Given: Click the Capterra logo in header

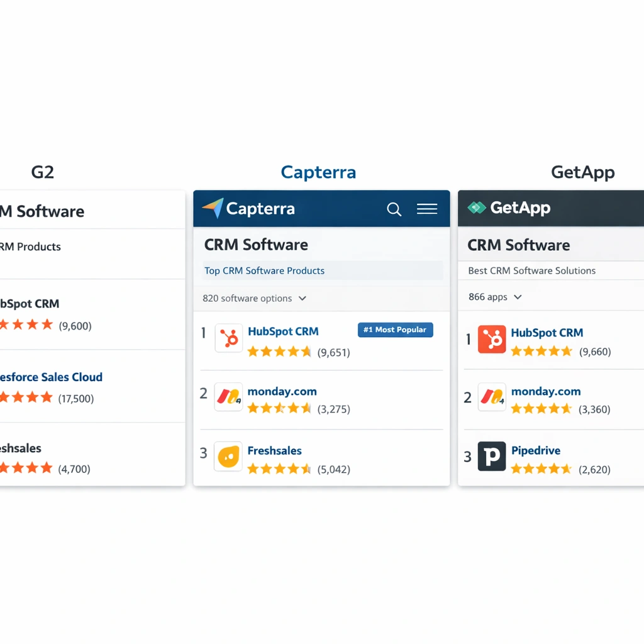Looking at the screenshot, I should (249, 209).
